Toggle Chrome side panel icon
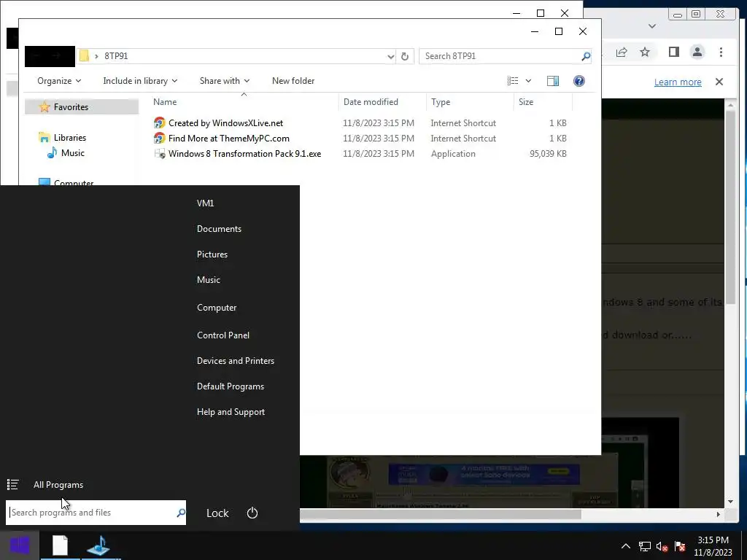 tap(673, 52)
